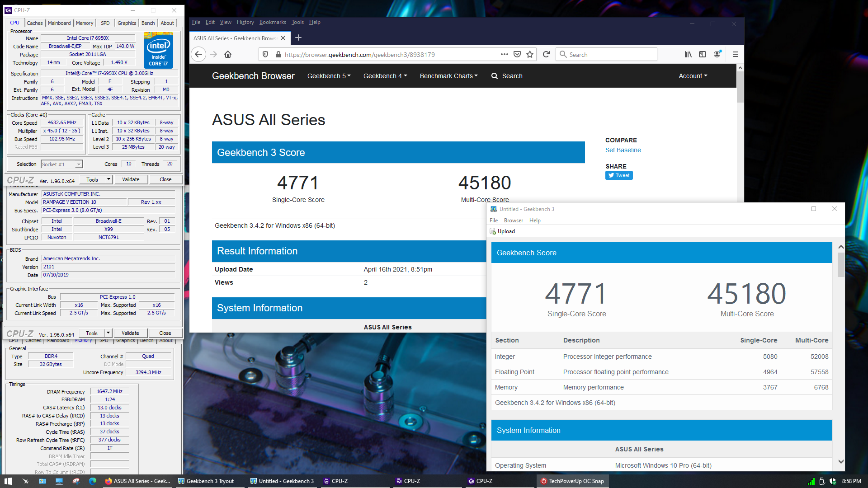868x488 pixels.
Task: Click the Firefox page vertical scrollbar thumb
Action: click(740, 86)
